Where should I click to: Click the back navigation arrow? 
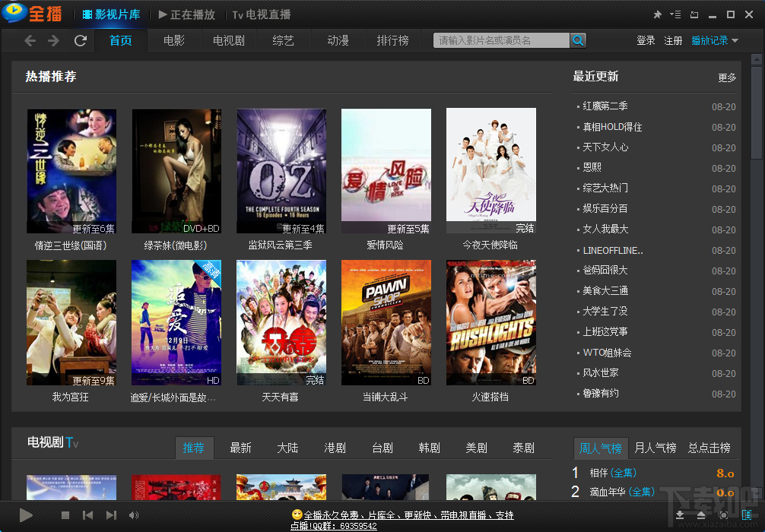coord(30,40)
